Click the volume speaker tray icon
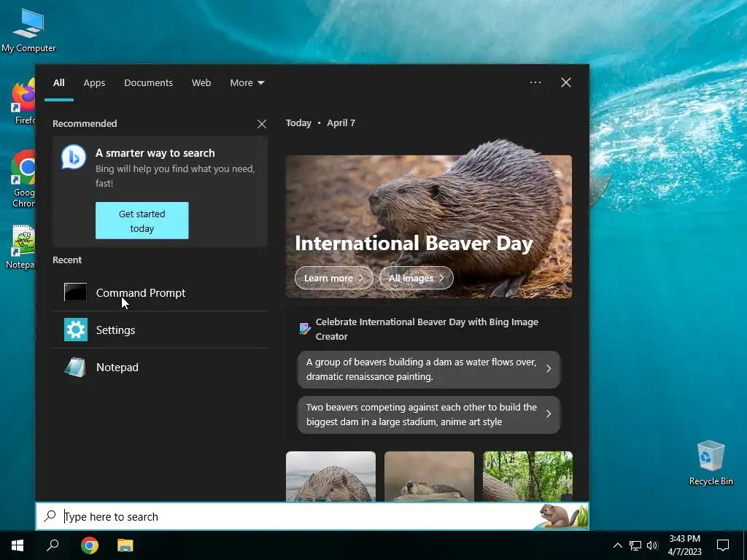Viewport: 747px width, 560px height. pyautogui.click(x=652, y=545)
